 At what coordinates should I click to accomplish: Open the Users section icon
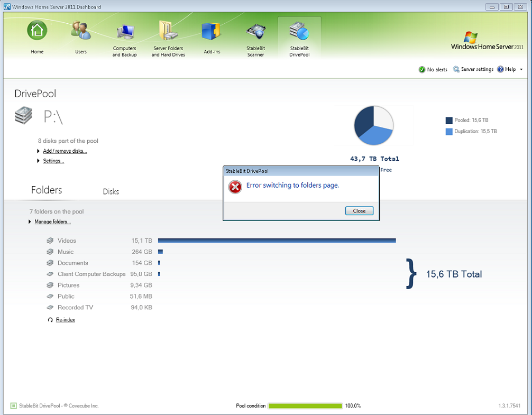[x=81, y=31]
